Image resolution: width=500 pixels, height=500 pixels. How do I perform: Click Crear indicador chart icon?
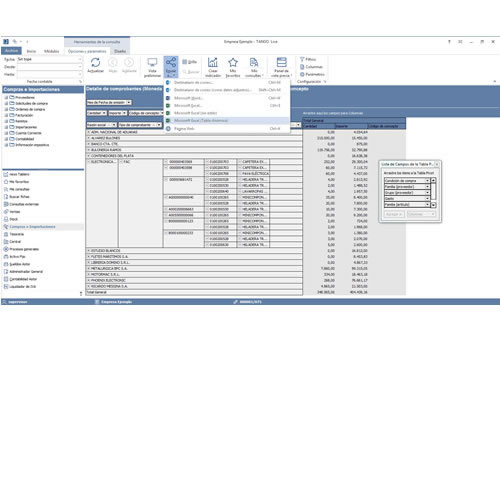tap(213, 62)
